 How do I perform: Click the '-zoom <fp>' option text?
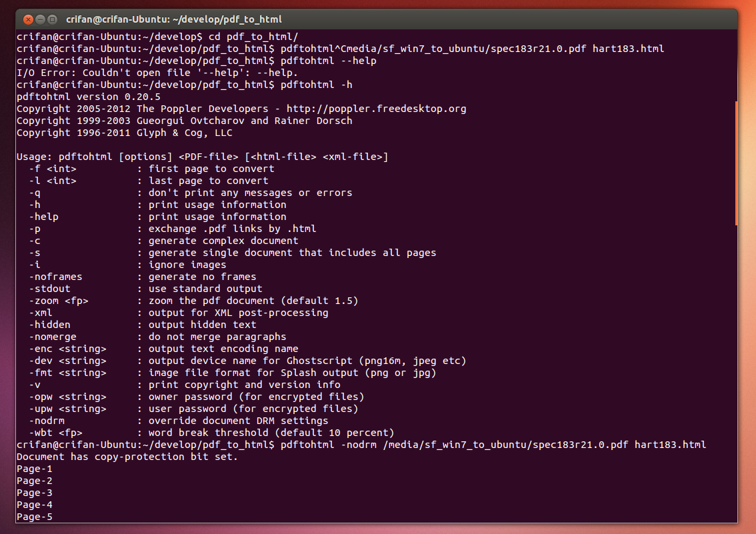pyautogui.click(x=59, y=301)
